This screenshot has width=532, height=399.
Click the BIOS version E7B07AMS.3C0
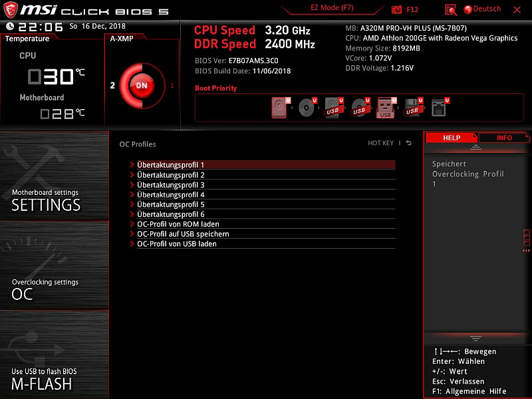point(253,61)
